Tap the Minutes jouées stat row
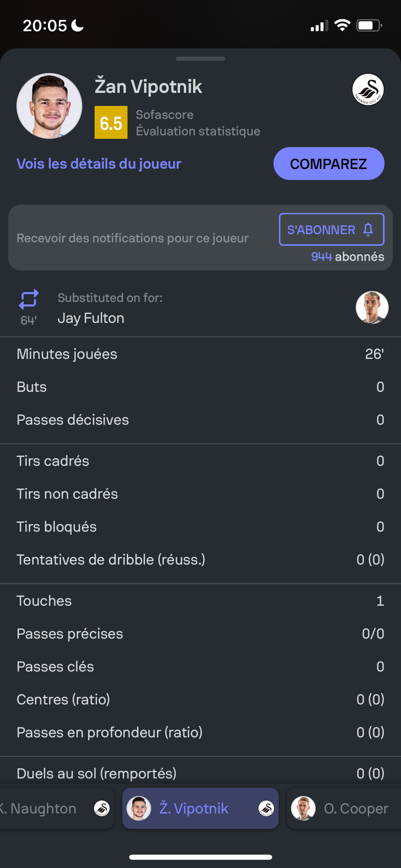The image size is (401, 868). click(200, 354)
